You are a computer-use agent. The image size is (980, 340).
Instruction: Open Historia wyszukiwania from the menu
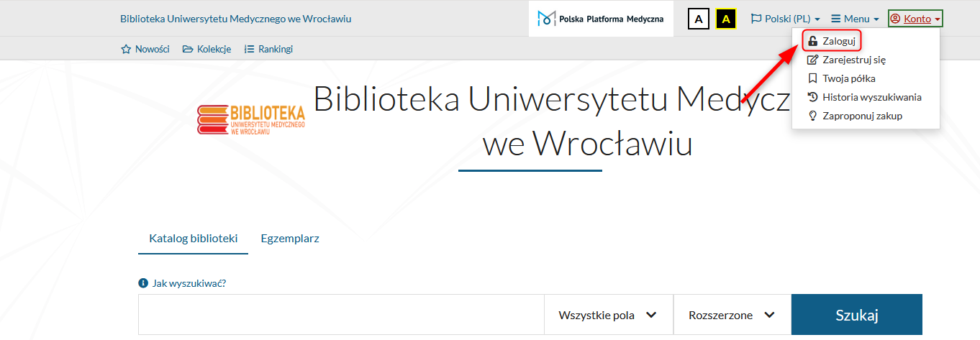click(x=871, y=97)
